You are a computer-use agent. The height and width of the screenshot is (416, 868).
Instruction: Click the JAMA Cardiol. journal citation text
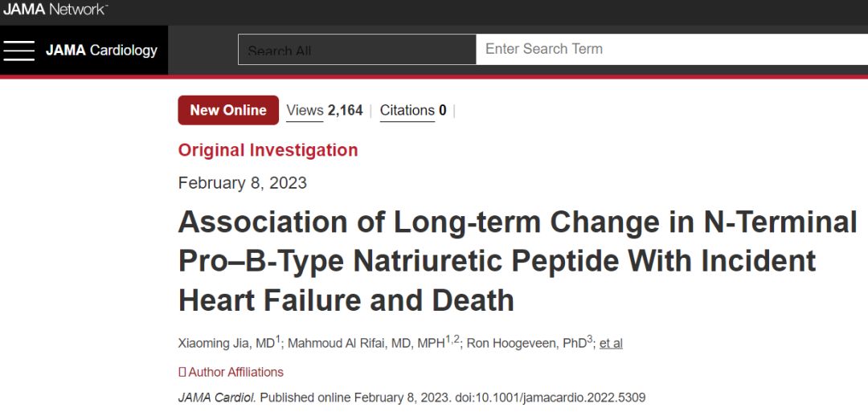click(x=217, y=398)
